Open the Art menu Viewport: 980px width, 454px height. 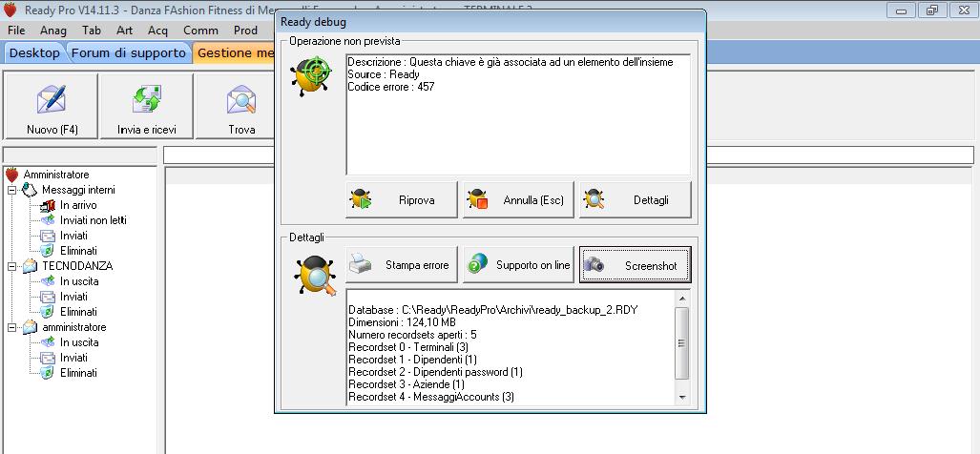(x=124, y=30)
